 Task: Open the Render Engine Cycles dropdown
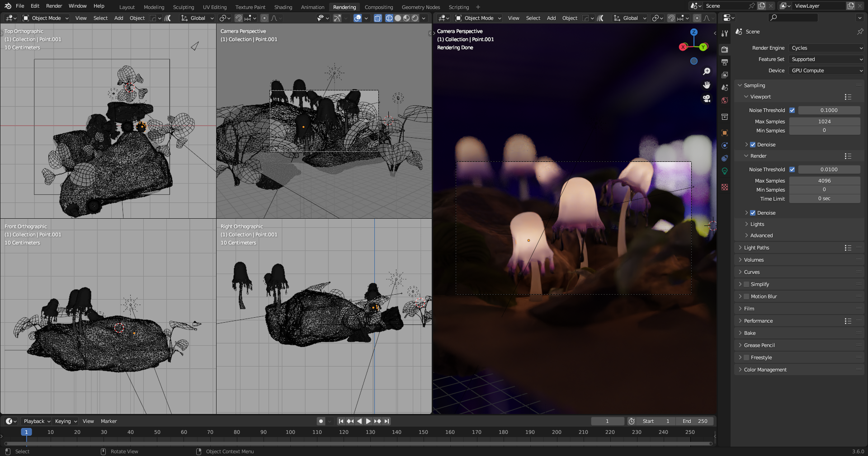(x=827, y=48)
